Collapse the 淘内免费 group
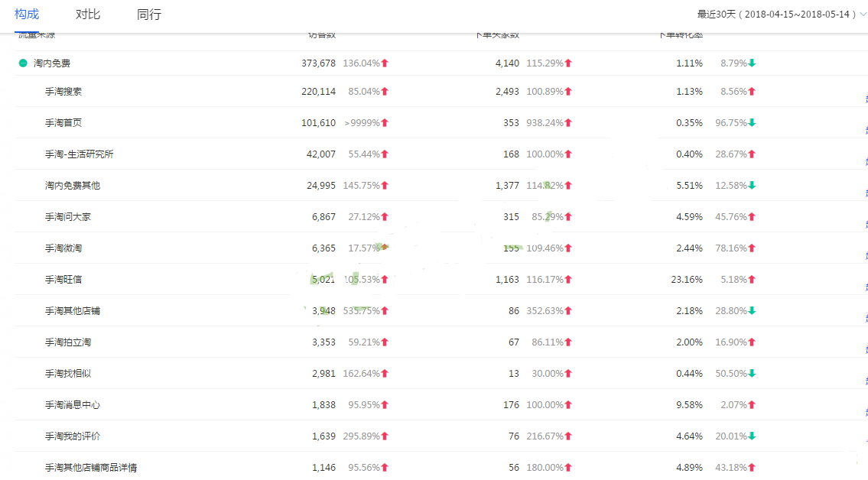 (x=23, y=63)
